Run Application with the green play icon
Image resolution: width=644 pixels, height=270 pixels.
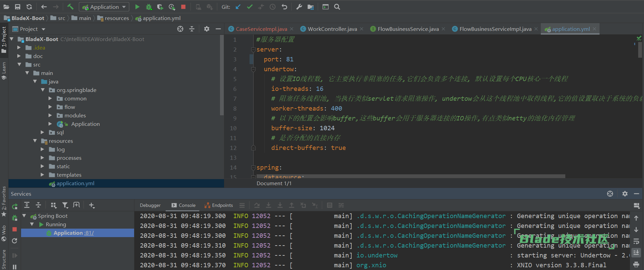(137, 7)
